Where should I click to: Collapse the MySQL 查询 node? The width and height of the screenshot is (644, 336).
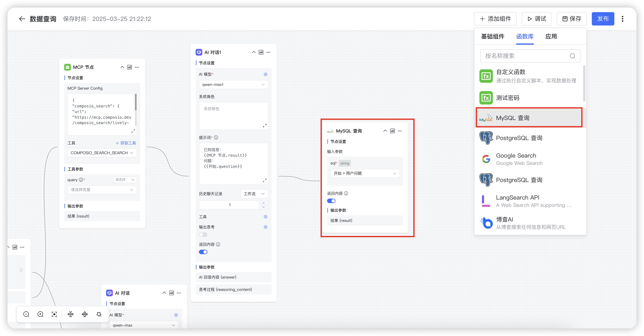point(385,131)
